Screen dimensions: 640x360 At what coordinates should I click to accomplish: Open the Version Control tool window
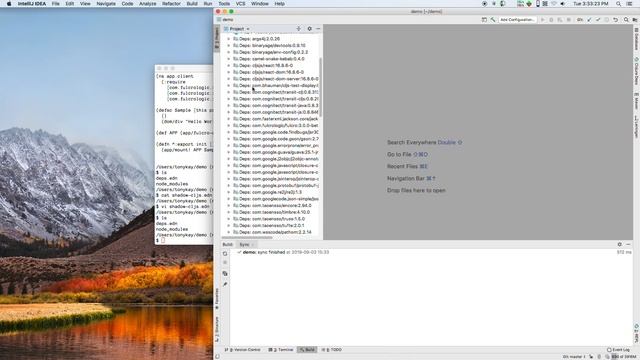pos(242,350)
